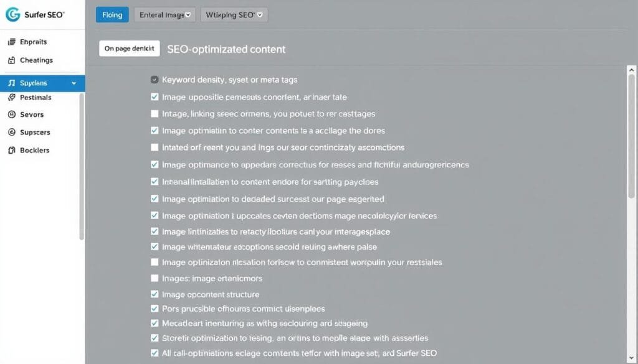This screenshot has height=364, width=638.
Task: Click the 'On page denkiit' button
Action: (x=130, y=49)
